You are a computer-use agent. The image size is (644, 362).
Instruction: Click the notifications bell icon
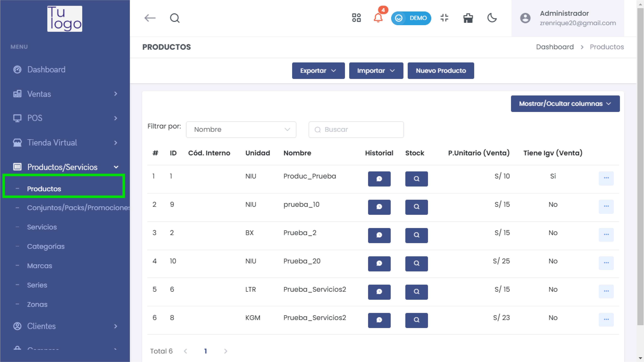(378, 18)
